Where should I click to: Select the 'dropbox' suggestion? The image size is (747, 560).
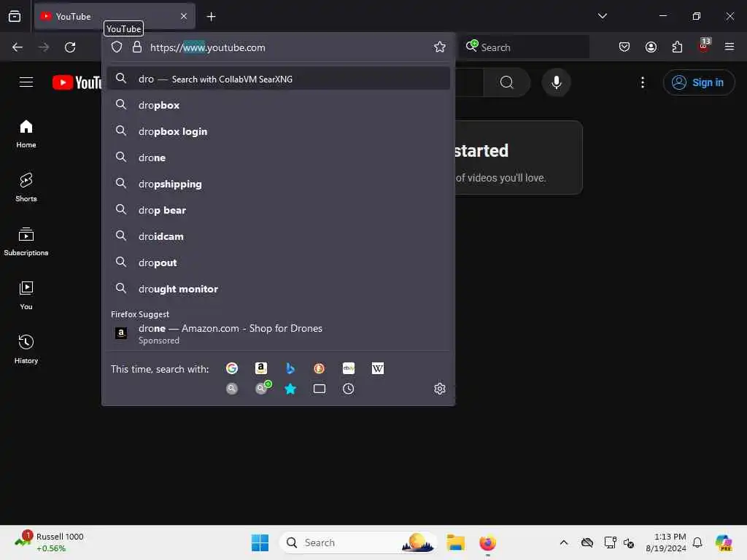pyautogui.click(x=279, y=105)
